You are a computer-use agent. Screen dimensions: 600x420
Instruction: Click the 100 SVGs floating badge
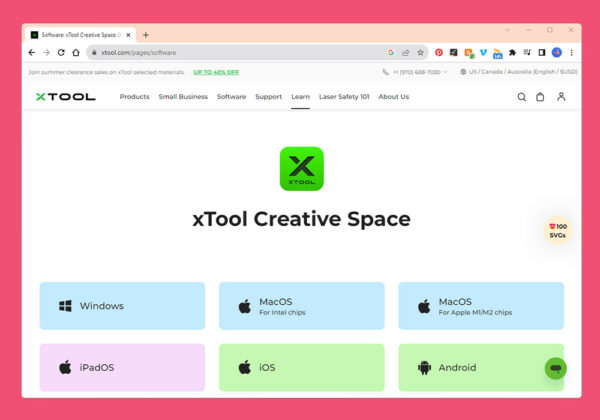(558, 231)
